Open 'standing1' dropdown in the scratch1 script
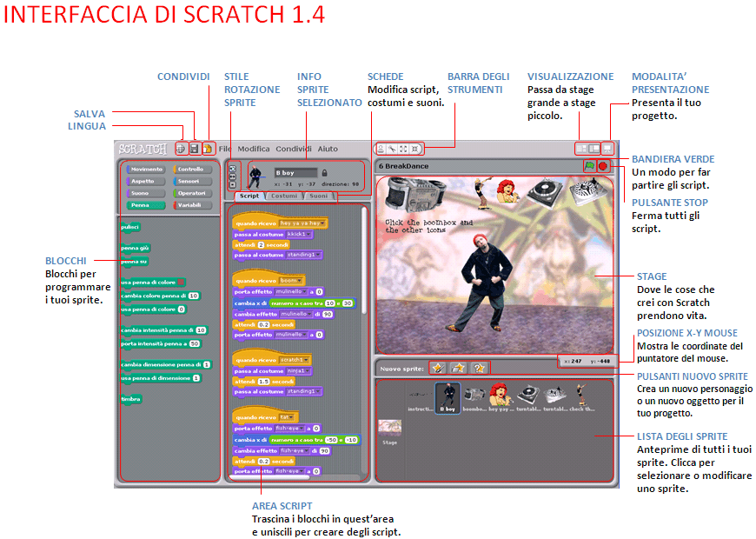Screen dimensions: 756x539 (304, 391)
